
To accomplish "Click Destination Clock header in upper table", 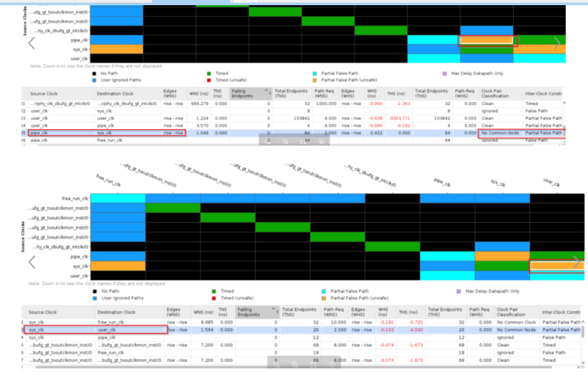I will click(x=128, y=94).
